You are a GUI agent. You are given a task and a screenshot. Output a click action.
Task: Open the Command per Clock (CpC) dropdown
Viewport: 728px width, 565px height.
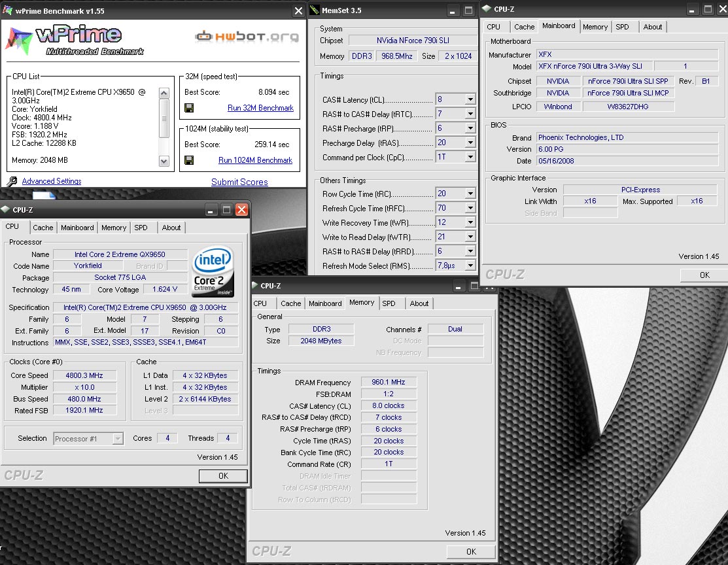pyautogui.click(x=470, y=157)
